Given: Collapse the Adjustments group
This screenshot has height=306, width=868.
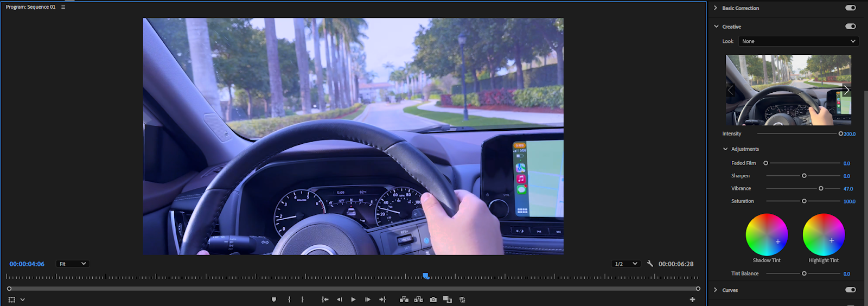Looking at the screenshot, I should point(725,149).
